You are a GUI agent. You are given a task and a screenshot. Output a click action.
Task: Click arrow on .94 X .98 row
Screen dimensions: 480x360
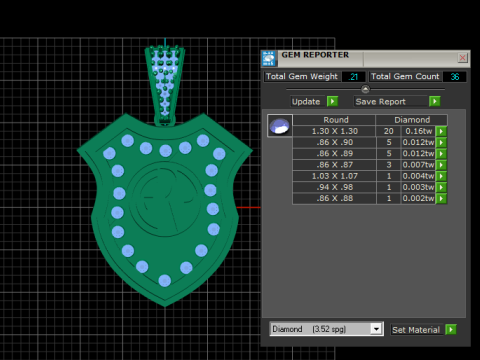click(x=441, y=187)
